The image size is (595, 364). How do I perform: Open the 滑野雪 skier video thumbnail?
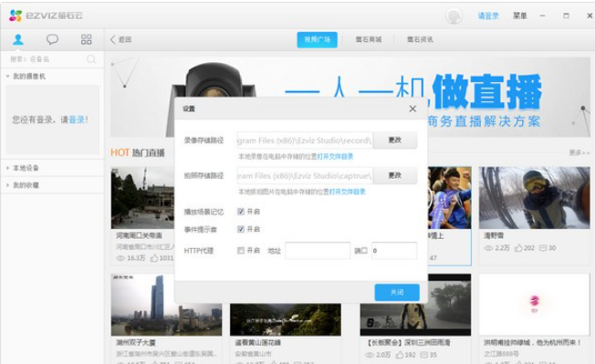pyautogui.click(x=534, y=198)
